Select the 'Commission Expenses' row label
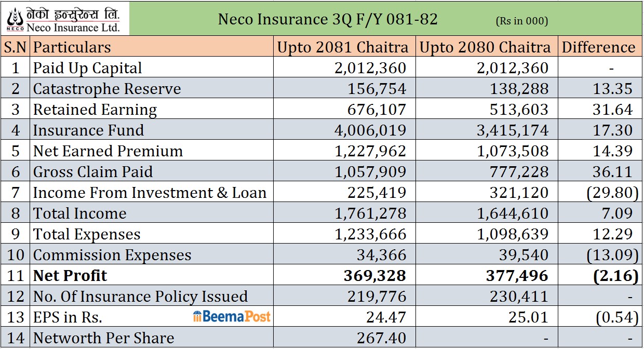644x349 pixels. click(x=112, y=255)
